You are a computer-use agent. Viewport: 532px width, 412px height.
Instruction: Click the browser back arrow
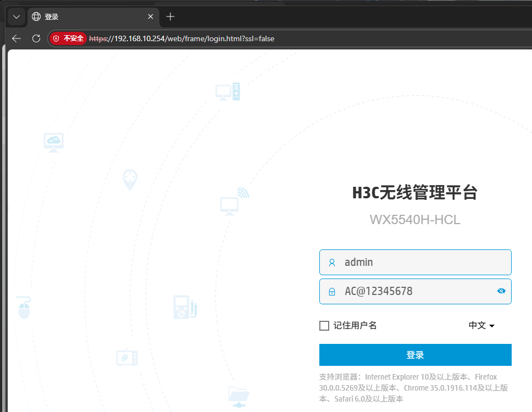coord(16,38)
